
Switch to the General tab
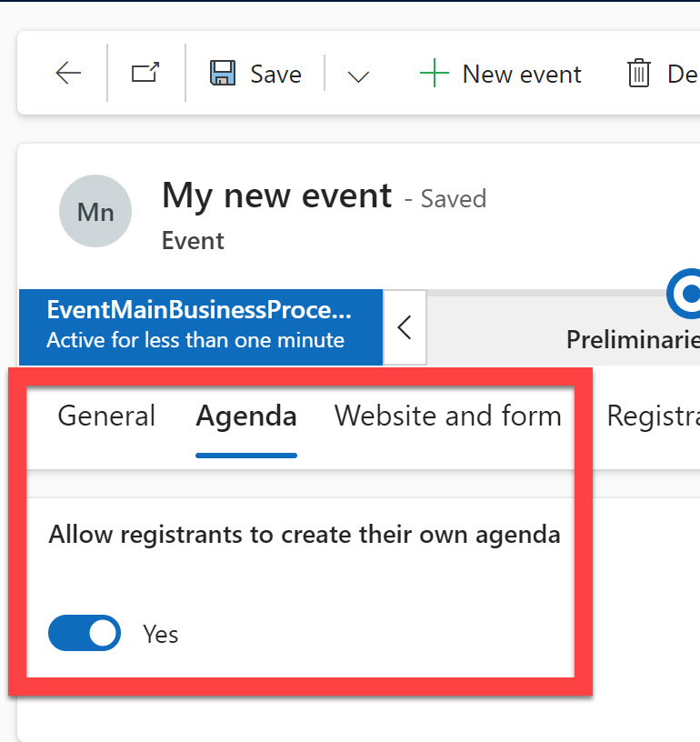click(106, 416)
